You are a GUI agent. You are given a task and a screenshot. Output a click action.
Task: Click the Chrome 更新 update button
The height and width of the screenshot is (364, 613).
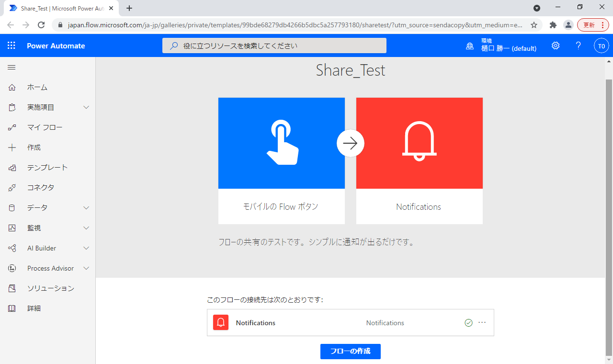coord(592,25)
